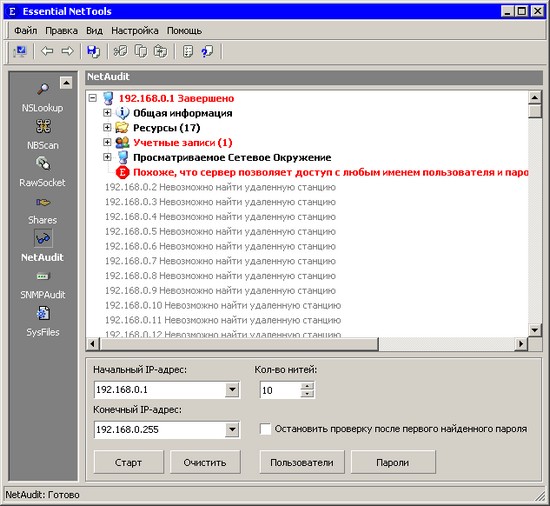Switch to the Shares tool
Viewport: 550px width, 506px height.
click(x=43, y=202)
